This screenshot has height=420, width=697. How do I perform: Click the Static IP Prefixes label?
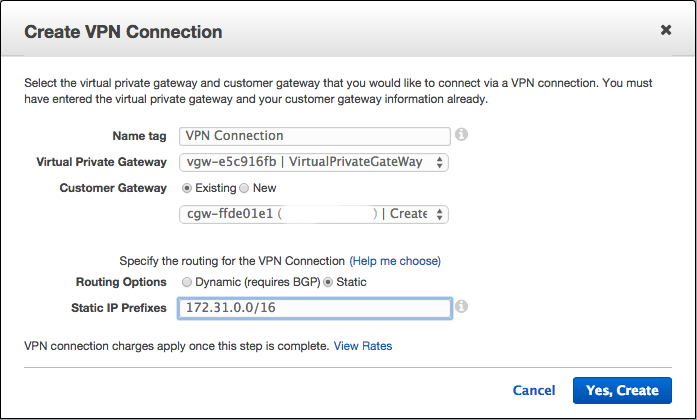click(119, 308)
